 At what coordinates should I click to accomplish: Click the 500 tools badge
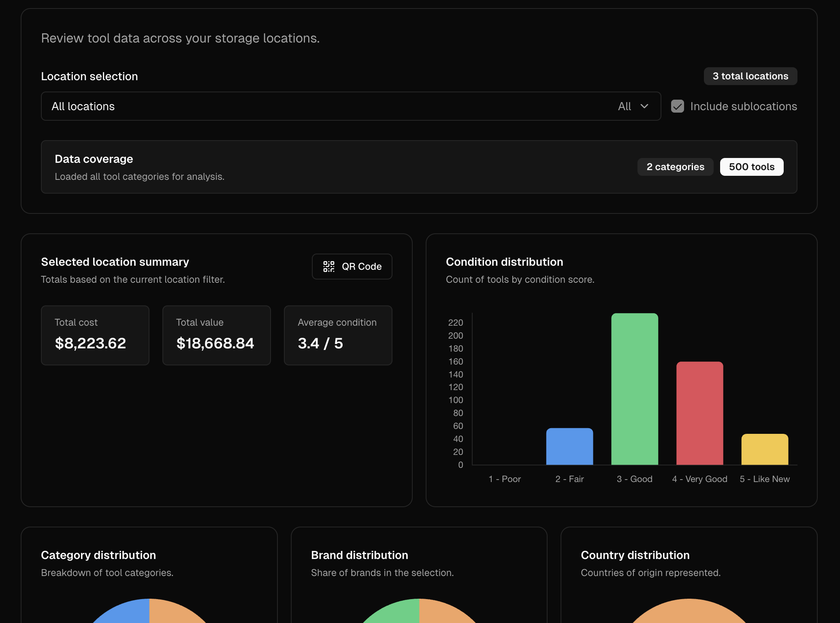point(751,167)
